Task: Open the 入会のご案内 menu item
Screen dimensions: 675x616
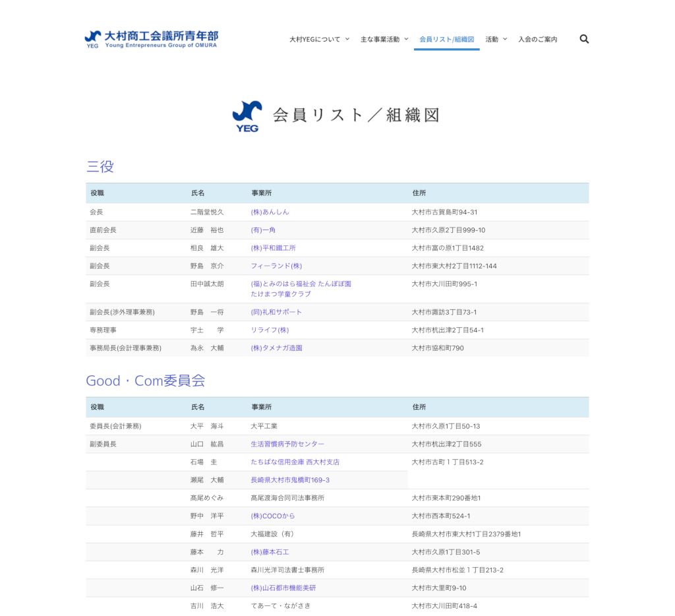Action: click(537, 40)
